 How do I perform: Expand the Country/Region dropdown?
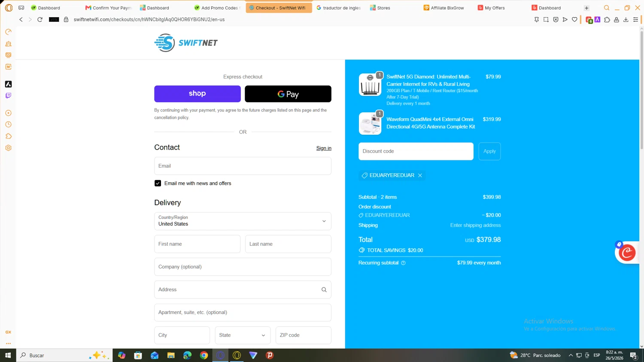click(243, 221)
